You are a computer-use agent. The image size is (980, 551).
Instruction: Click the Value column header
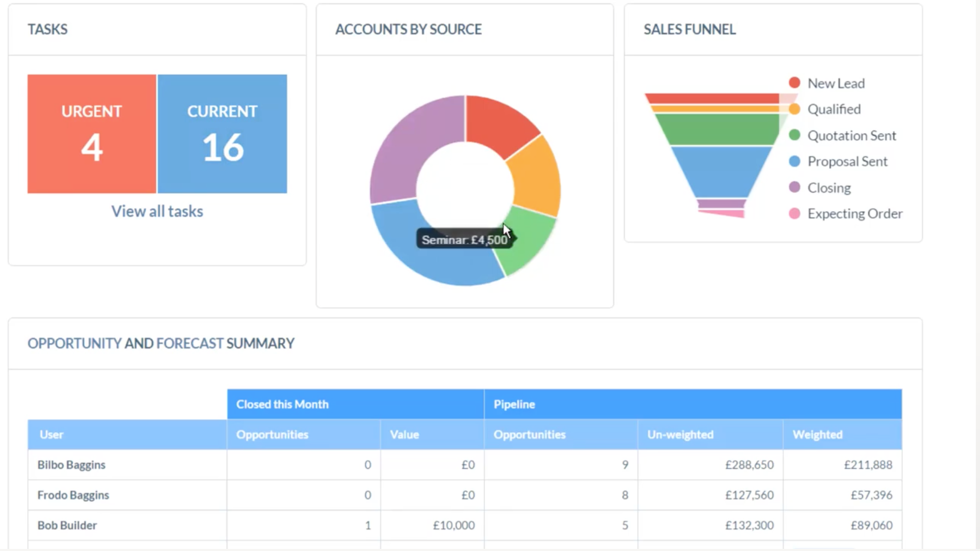point(432,435)
